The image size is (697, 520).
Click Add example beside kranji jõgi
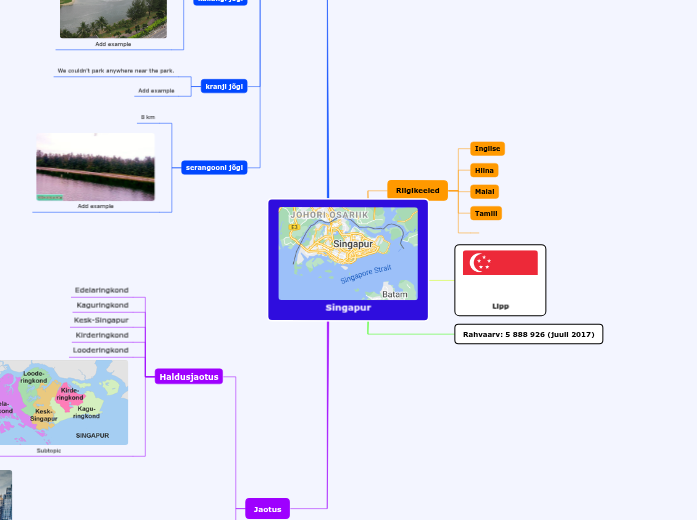pos(156,91)
